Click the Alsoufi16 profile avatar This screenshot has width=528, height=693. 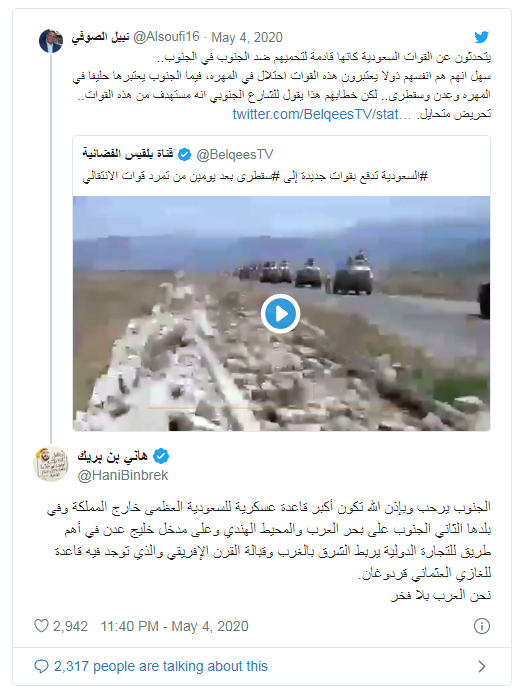(x=51, y=41)
